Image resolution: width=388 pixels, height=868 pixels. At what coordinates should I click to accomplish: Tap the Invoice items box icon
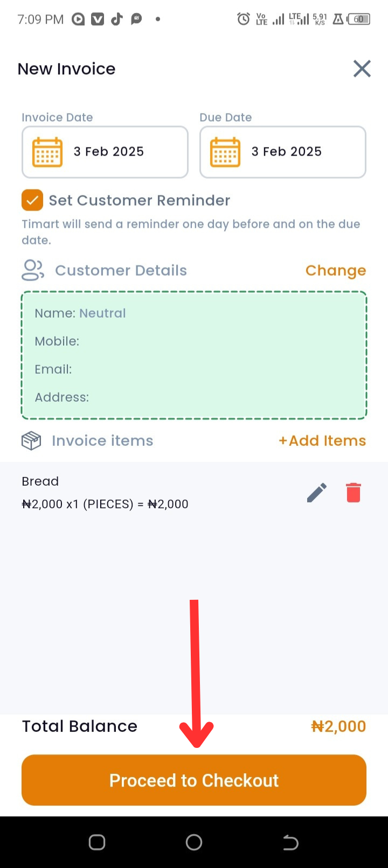[x=31, y=441]
